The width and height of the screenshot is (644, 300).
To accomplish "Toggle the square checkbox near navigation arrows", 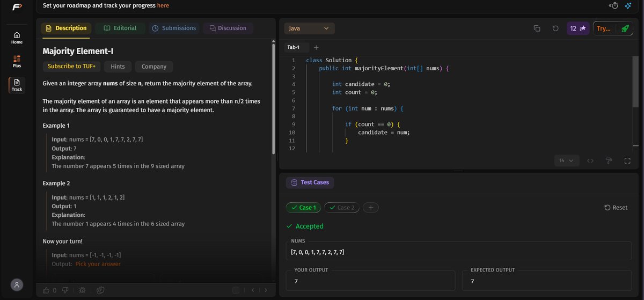I will click(236, 290).
